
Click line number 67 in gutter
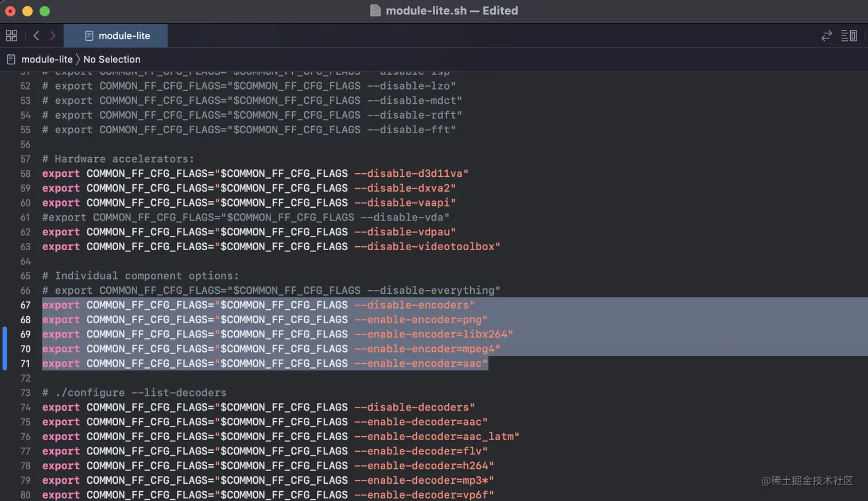click(x=25, y=305)
